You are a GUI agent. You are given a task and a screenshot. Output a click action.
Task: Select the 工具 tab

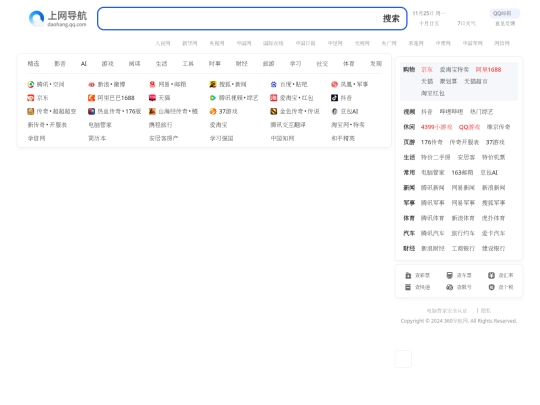188,64
